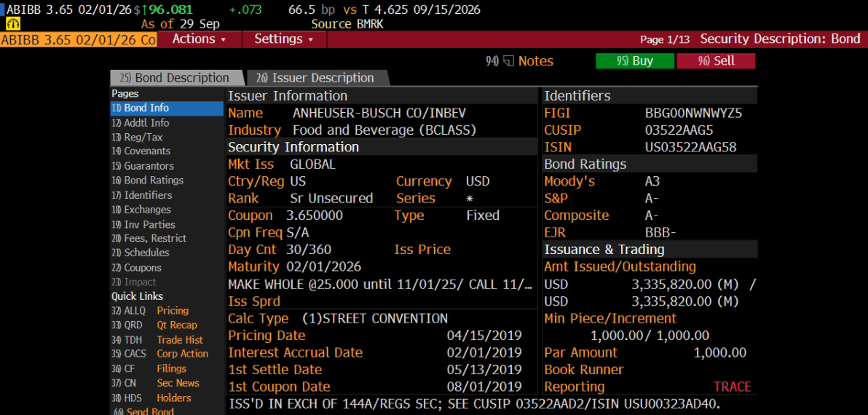Click the Coupon value 3.650000
This screenshot has height=415, width=868.
[315, 216]
